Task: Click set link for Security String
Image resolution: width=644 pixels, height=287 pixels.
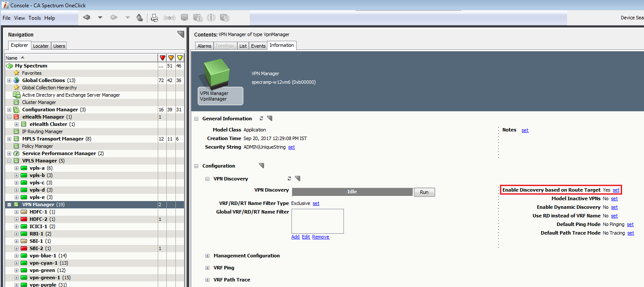Action: point(291,147)
